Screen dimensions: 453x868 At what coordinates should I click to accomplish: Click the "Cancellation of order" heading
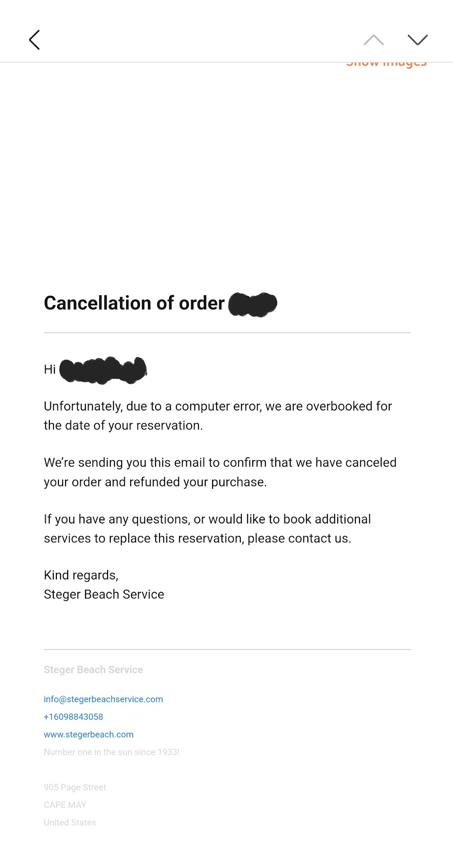pyautogui.click(x=134, y=303)
